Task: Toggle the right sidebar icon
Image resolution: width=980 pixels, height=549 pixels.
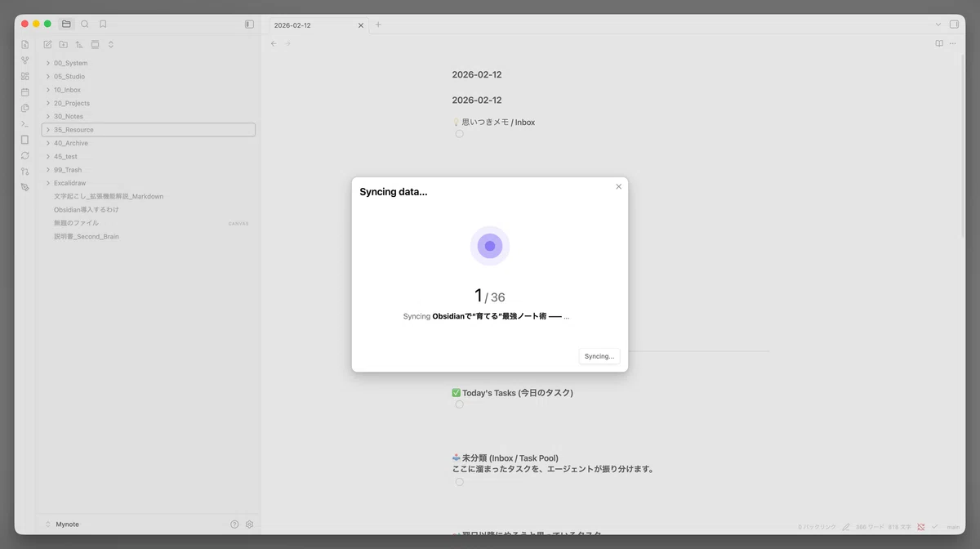Action: pos(954,25)
